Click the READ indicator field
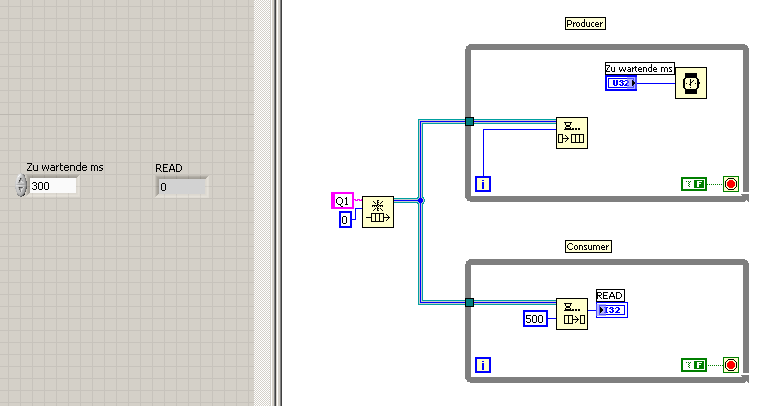Image resolution: width=770 pixels, height=406 pixels. pos(182,187)
